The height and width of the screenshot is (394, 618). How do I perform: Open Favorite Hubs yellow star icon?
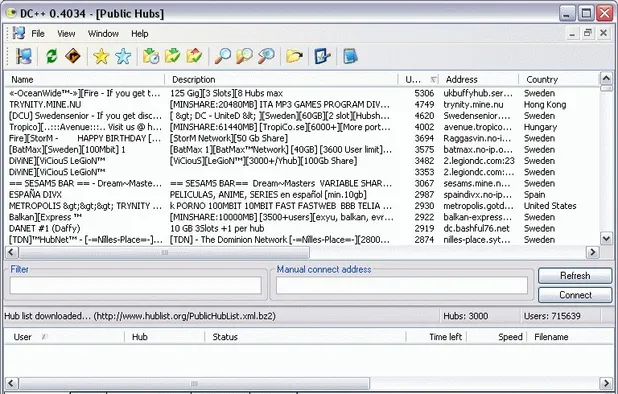coord(101,56)
